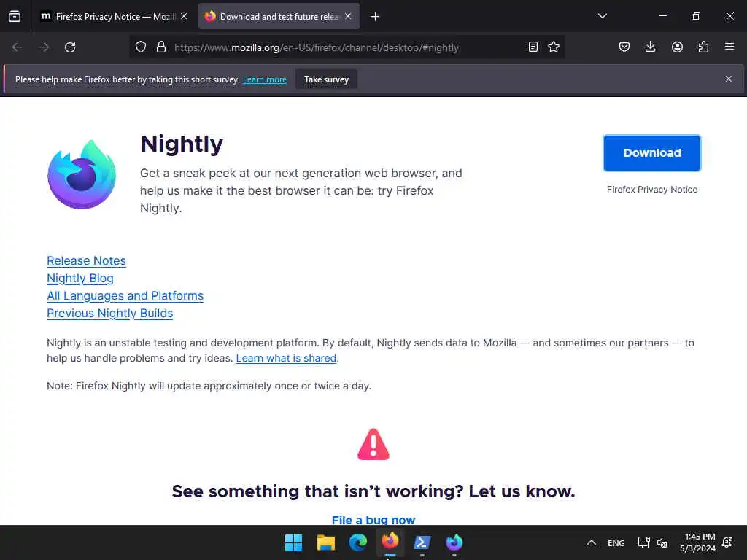Click the Firefox Nightly logo

coord(82,174)
